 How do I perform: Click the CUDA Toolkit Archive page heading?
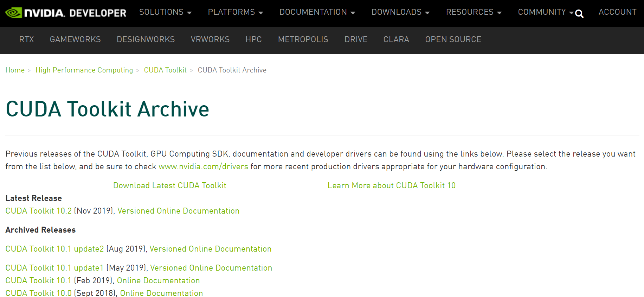108,109
